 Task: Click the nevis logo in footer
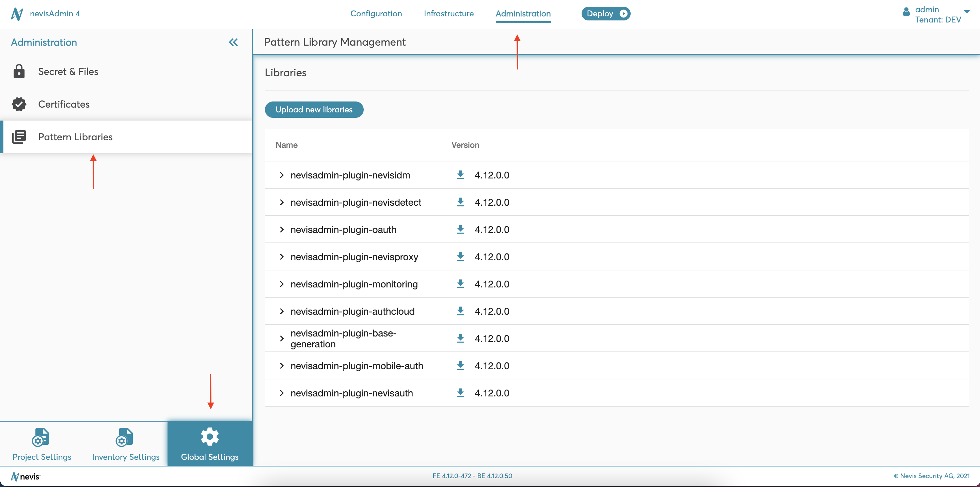tap(26, 476)
